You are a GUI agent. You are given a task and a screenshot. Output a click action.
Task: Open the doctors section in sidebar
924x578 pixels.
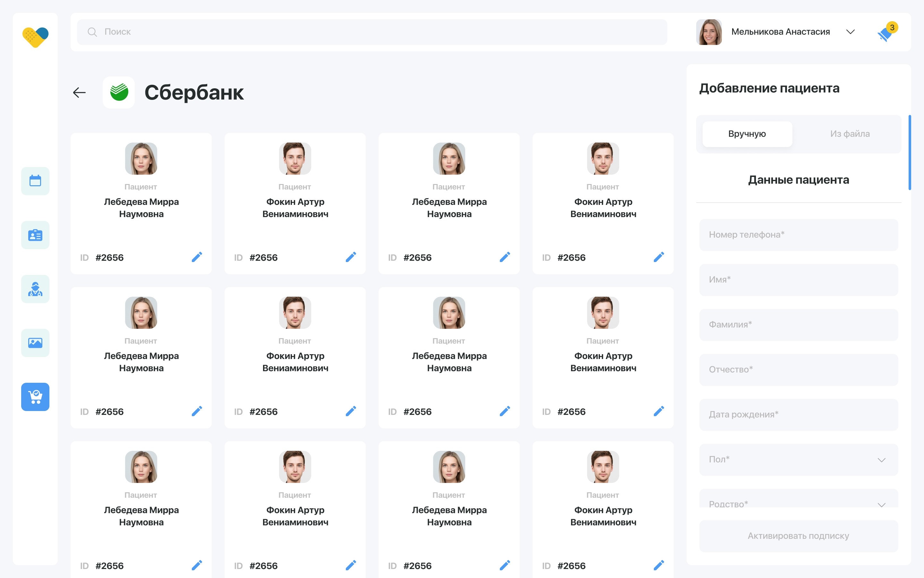[35, 289]
